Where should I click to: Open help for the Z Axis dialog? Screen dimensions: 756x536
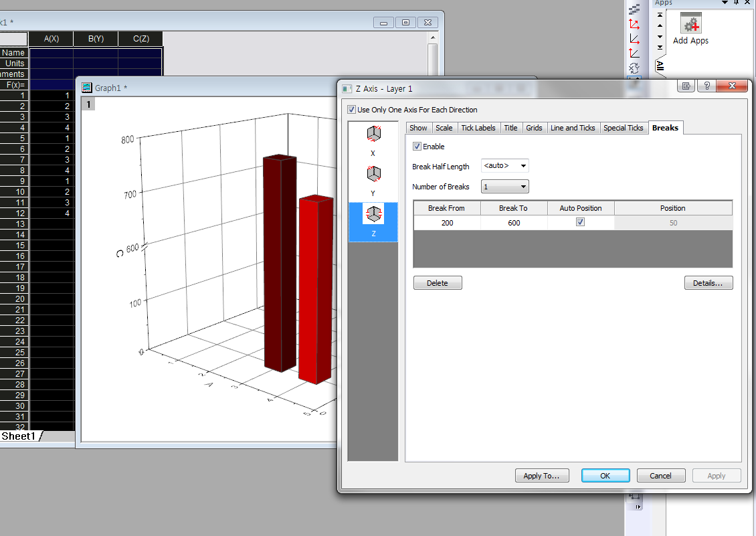pyautogui.click(x=706, y=86)
